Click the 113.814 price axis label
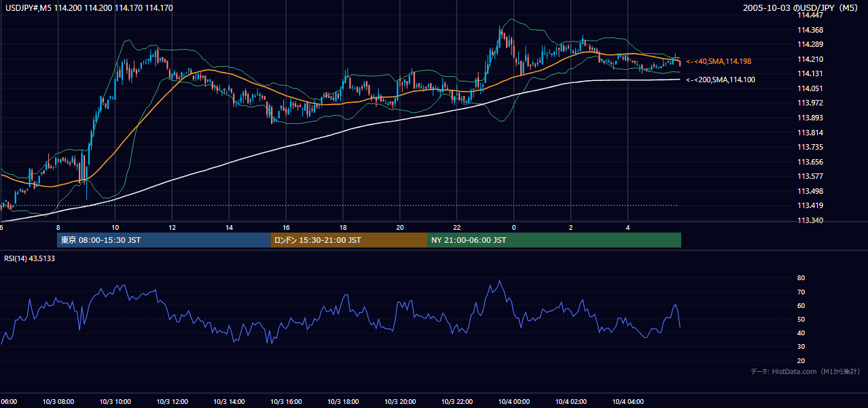 (810, 133)
